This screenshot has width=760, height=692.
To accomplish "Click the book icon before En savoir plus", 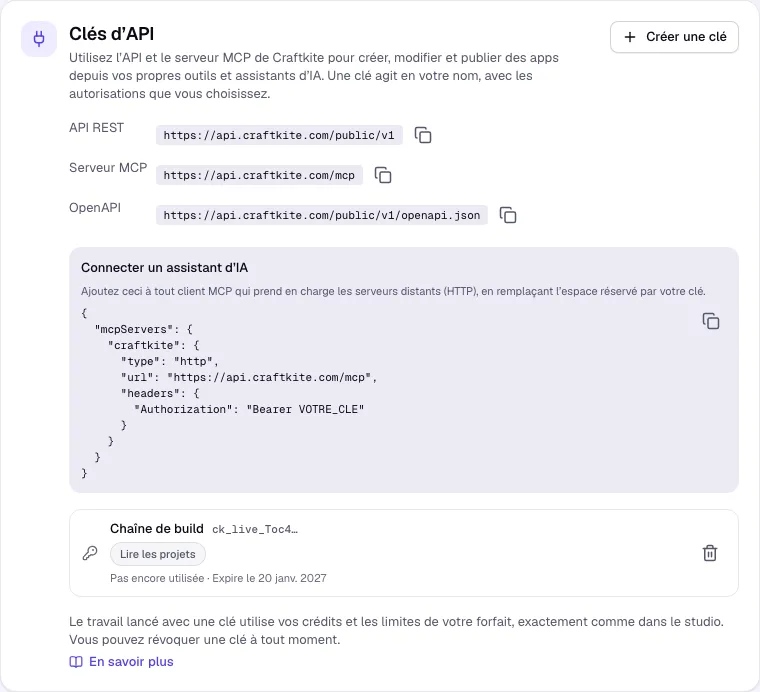I will point(76,662).
